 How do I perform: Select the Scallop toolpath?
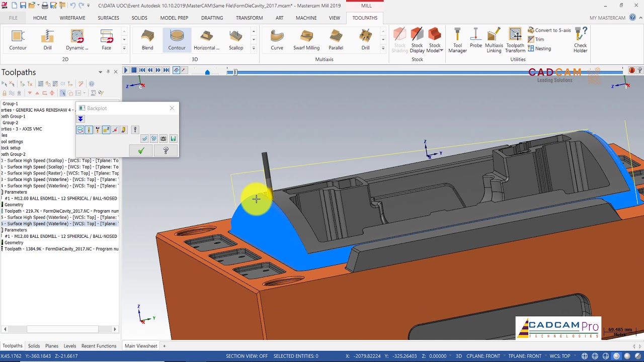click(236, 40)
